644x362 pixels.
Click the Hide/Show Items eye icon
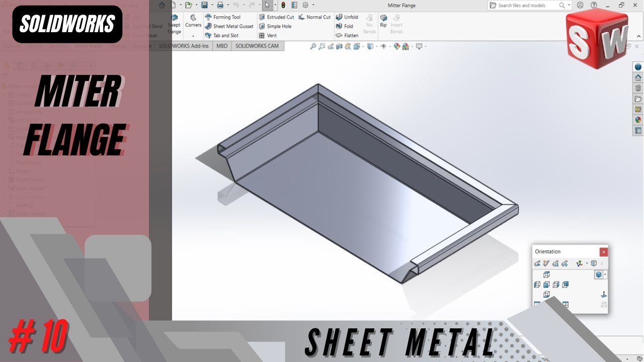(383, 46)
